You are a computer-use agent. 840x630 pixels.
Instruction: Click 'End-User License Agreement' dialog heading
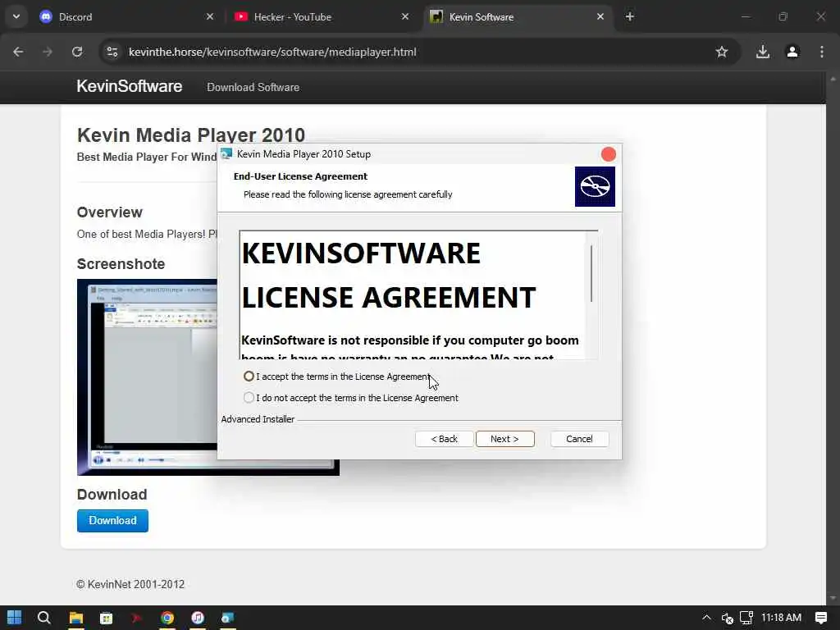[x=300, y=176]
